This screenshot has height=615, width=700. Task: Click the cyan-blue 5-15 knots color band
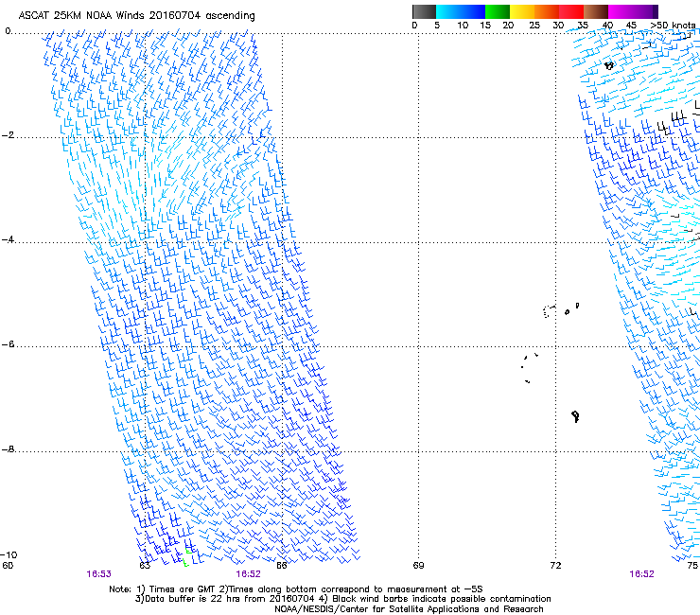tap(461, 11)
